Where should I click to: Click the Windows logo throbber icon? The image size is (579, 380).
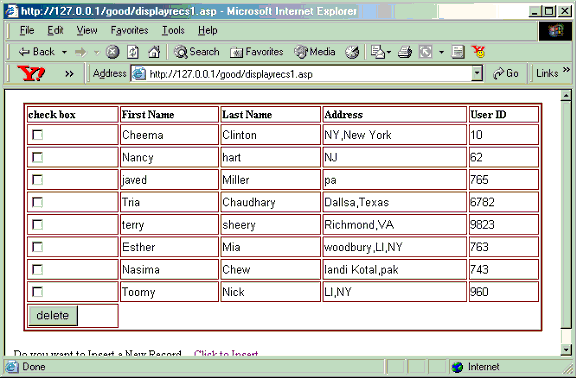point(555,31)
